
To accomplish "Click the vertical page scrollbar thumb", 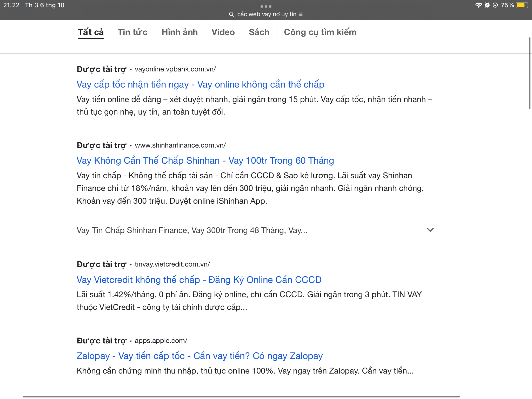I will tap(530, 73).
